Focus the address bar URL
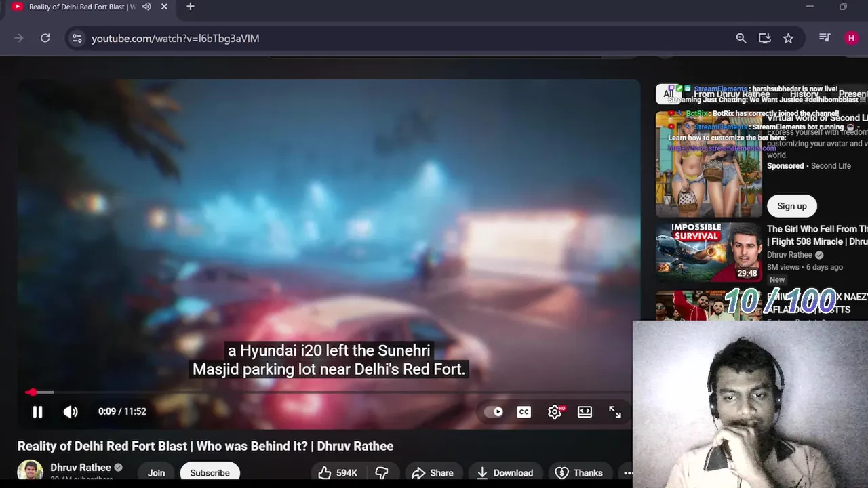 pyautogui.click(x=175, y=39)
